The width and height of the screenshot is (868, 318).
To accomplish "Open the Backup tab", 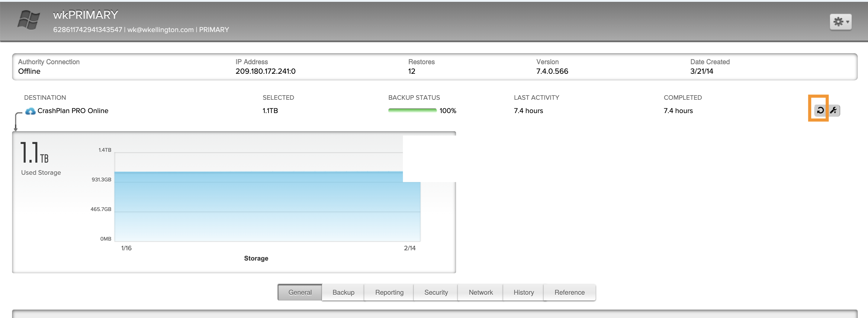I will click(343, 292).
